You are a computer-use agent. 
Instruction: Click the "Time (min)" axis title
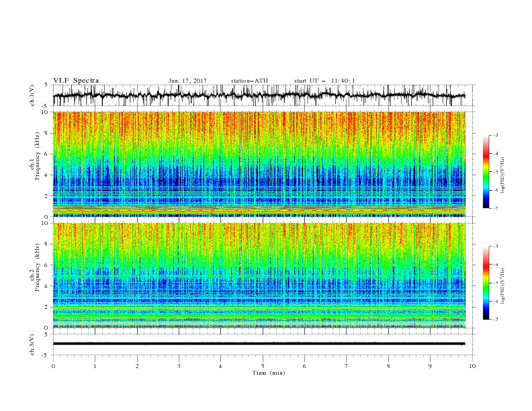269,373
